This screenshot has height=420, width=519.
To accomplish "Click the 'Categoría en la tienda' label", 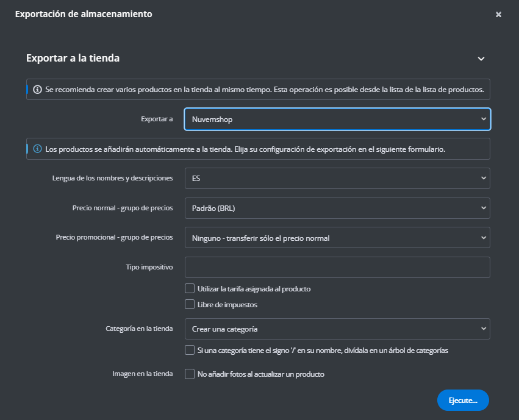I will 139,329.
